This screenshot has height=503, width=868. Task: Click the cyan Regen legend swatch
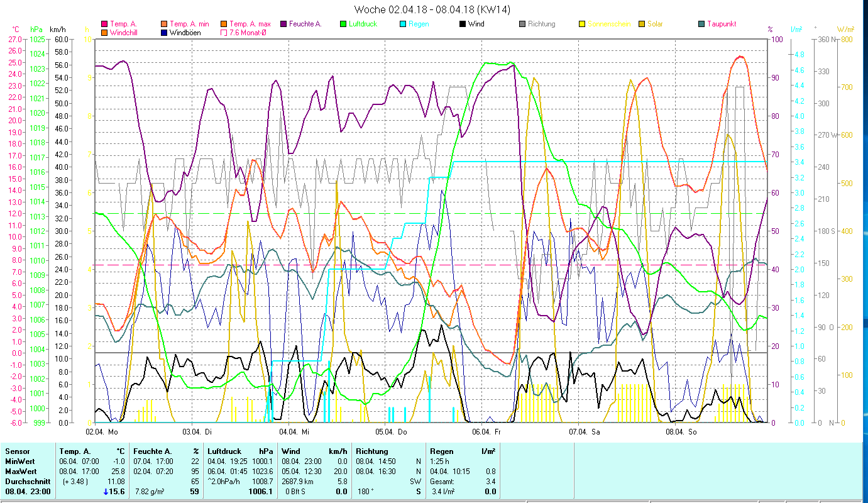(x=402, y=24)
